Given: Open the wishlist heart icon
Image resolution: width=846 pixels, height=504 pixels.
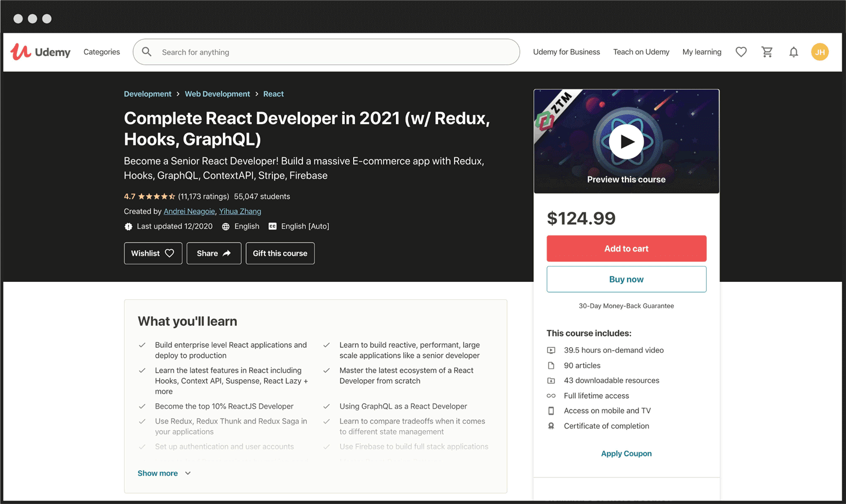Looking at the screenshot, I should point(741,52).
